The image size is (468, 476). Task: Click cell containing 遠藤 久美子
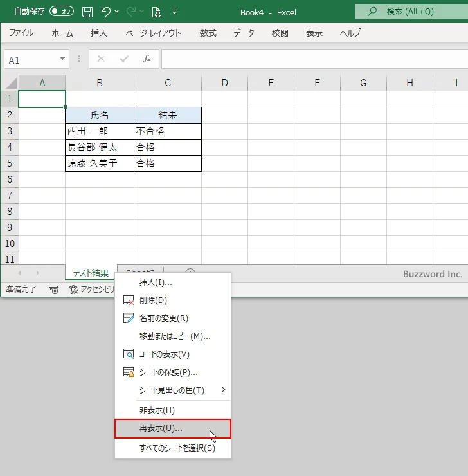coord(100,163)
